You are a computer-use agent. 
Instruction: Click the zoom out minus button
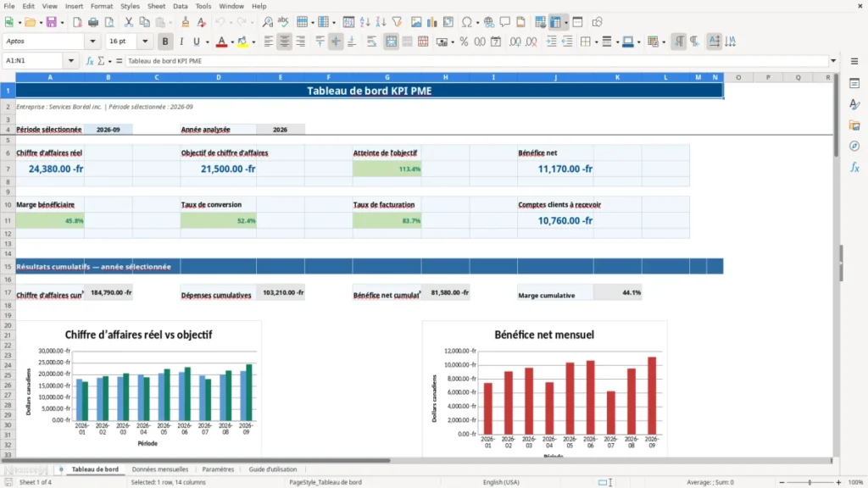[x=782, y=482]
